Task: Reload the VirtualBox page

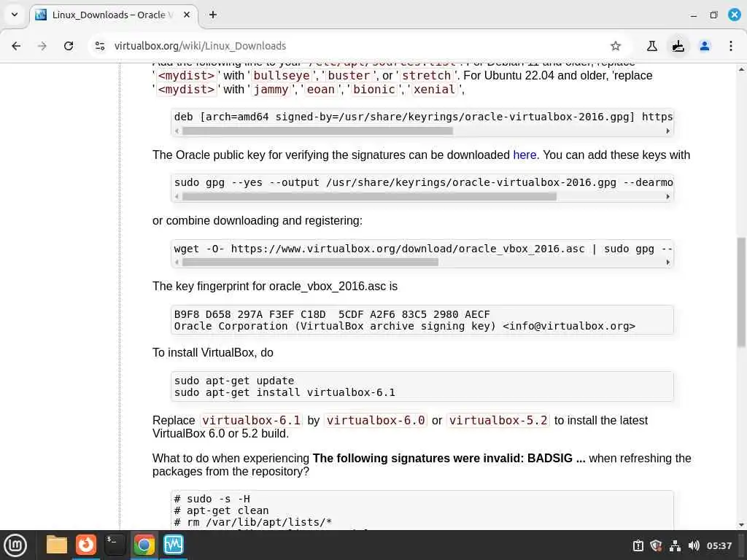Action: pyautogui.click(x=69, y=46)
